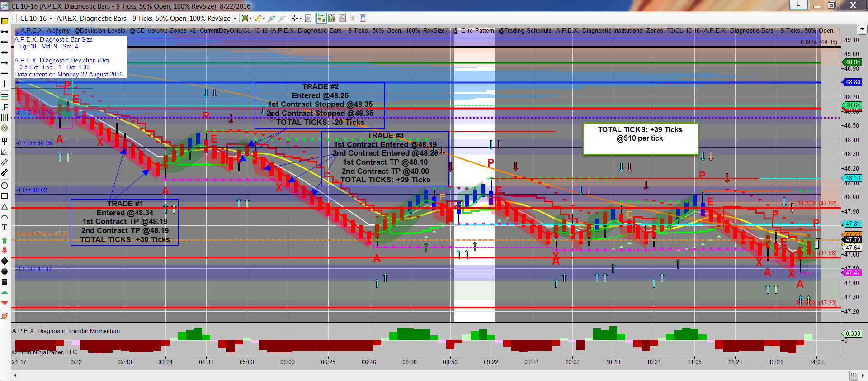This screenshot has height=381, width=868.
Task: Click the zoom in toolbar icon
Action: 272,18
